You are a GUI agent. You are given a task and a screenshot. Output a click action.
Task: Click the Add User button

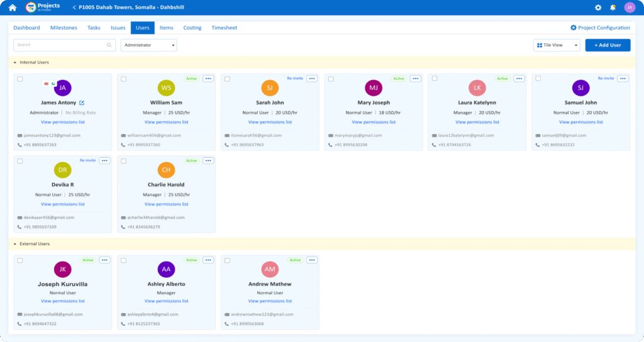click(x=608, y=45)
